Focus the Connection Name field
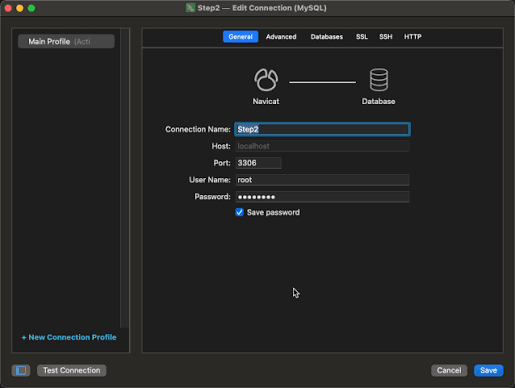 click(x=322, y=129)
